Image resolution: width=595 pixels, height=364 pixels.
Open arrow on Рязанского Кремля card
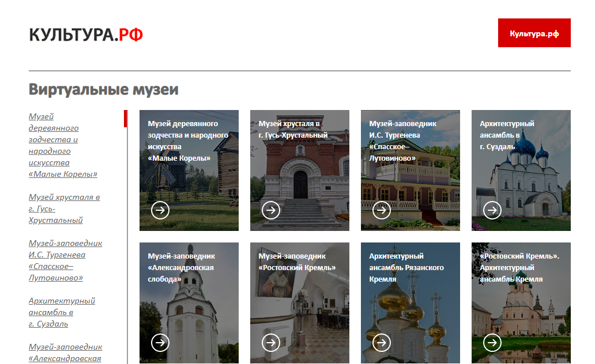click(x=382, y=343)
